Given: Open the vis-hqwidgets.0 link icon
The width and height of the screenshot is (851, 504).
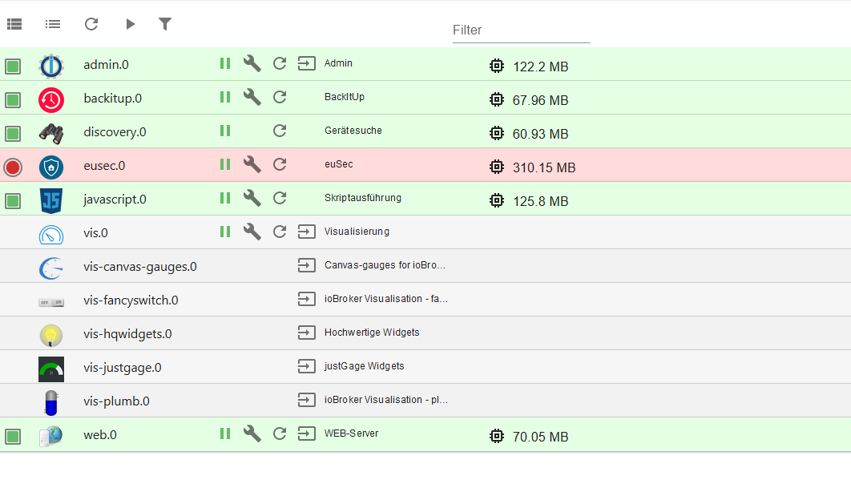Looking at the screenshot, I should [x=306, y=333].
